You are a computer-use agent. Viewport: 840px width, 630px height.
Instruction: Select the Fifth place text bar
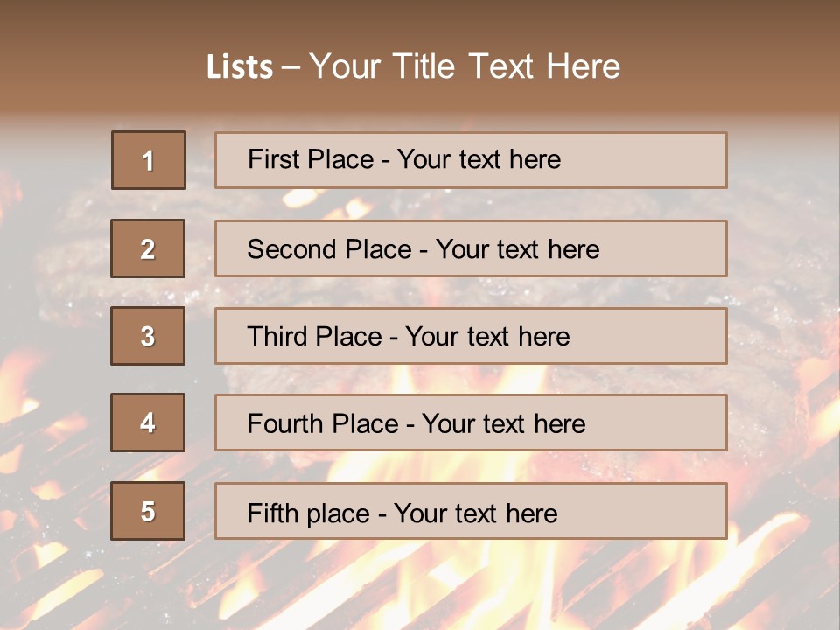click(471, 511)
